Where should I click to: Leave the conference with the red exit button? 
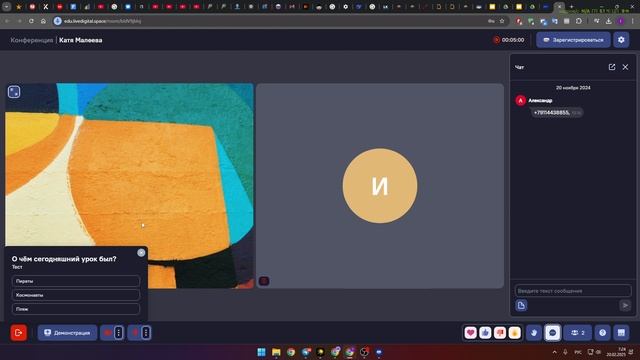(x=18, y=333)
